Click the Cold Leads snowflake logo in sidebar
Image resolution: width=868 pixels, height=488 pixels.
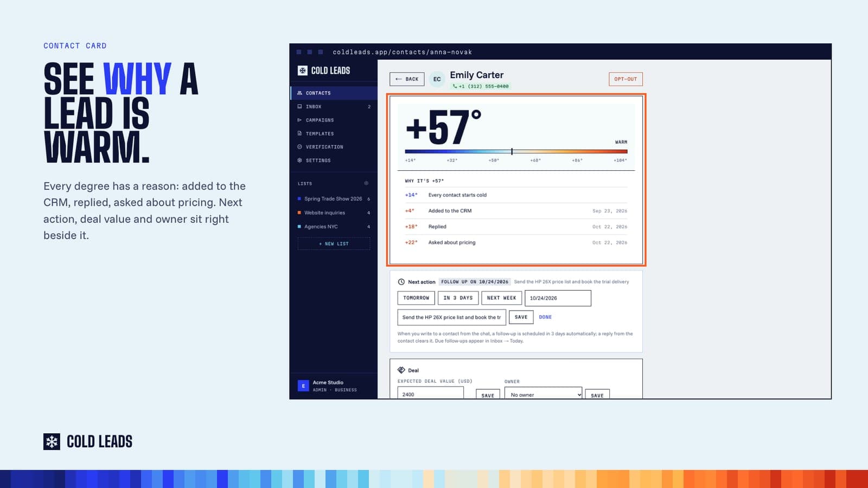pyautogui.click(x=302, y=70)
